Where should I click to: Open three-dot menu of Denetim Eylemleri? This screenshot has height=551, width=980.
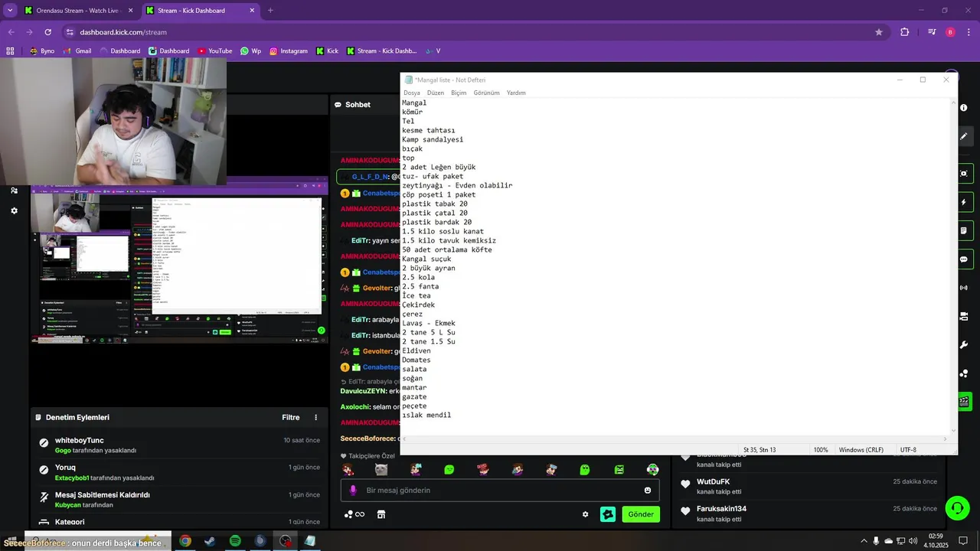tap(316, 418)
